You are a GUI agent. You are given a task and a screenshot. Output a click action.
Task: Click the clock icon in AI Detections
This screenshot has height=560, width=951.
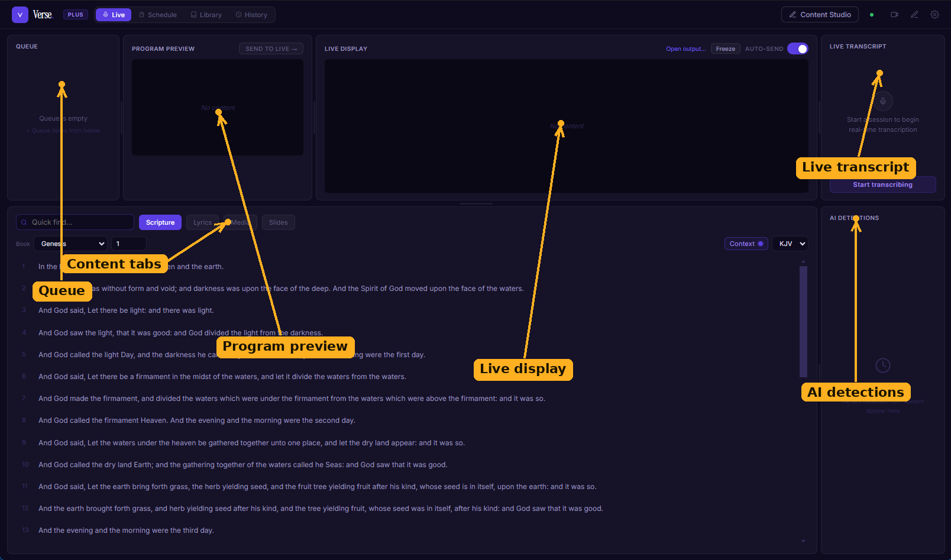883,365
